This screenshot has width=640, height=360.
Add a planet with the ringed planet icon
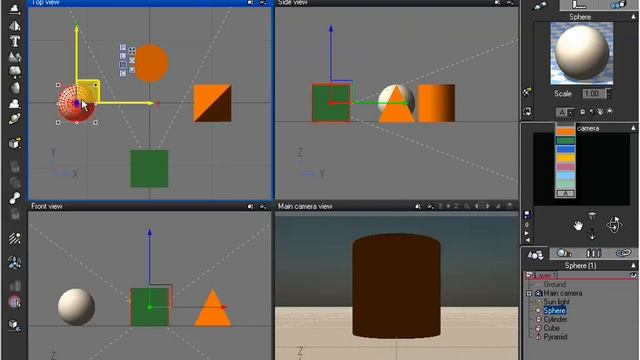[15, 119]
